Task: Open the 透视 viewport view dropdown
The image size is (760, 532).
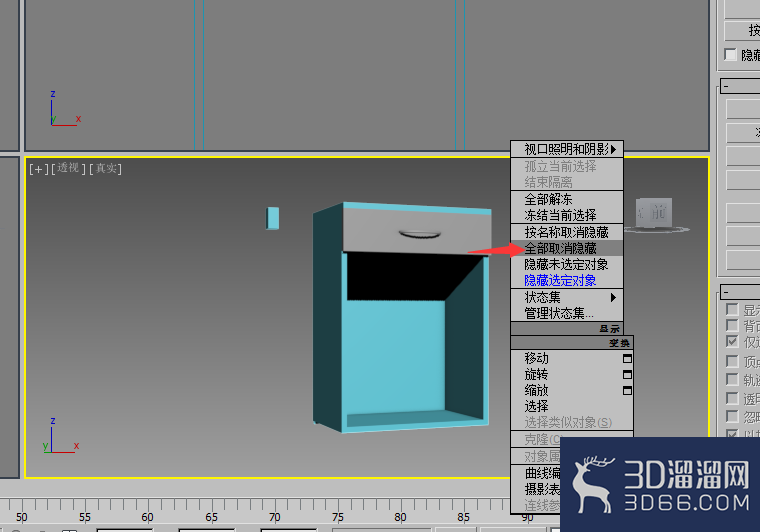Action: tap(68, 168)
